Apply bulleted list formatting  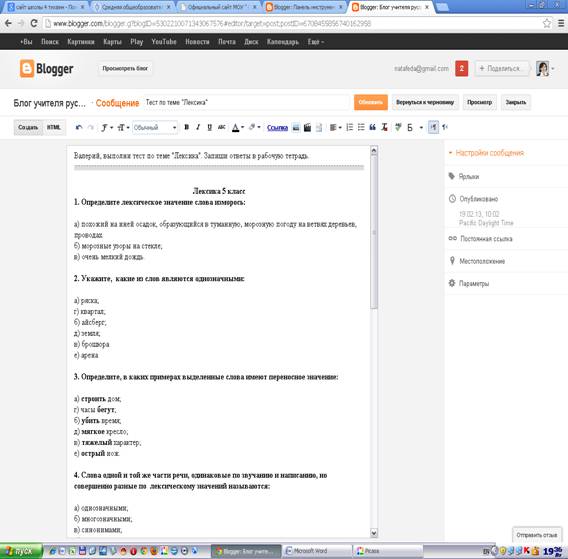361,127
